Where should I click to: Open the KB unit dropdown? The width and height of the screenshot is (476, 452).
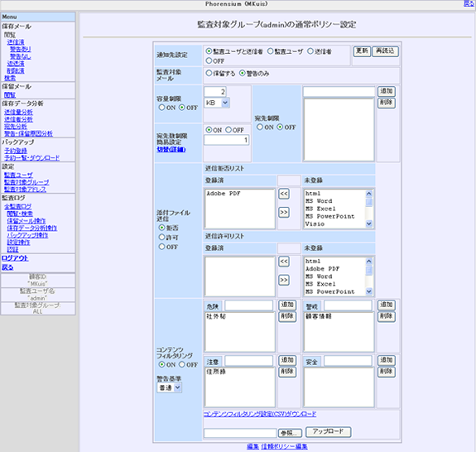point(217,103)
